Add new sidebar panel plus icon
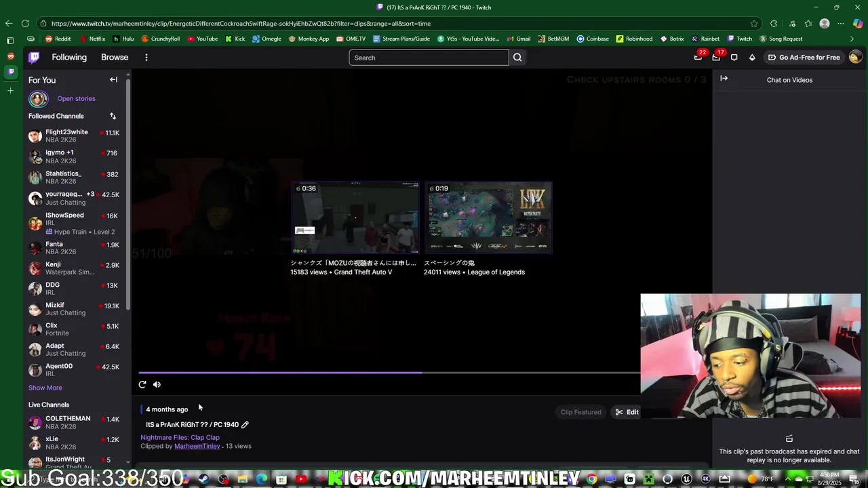868x488 pixels. [x=10, y=90]
